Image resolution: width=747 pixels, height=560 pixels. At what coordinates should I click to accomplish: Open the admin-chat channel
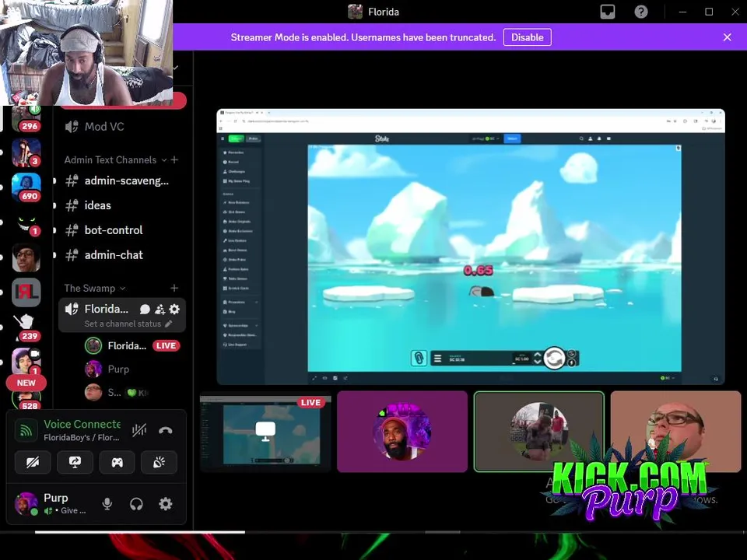point(121,255)
